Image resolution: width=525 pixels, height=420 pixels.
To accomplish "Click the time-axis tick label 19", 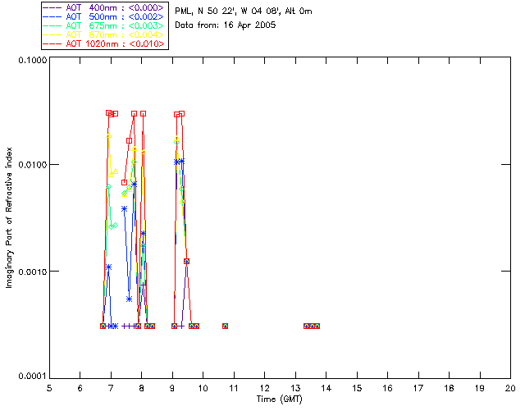I will coord(480,388).
